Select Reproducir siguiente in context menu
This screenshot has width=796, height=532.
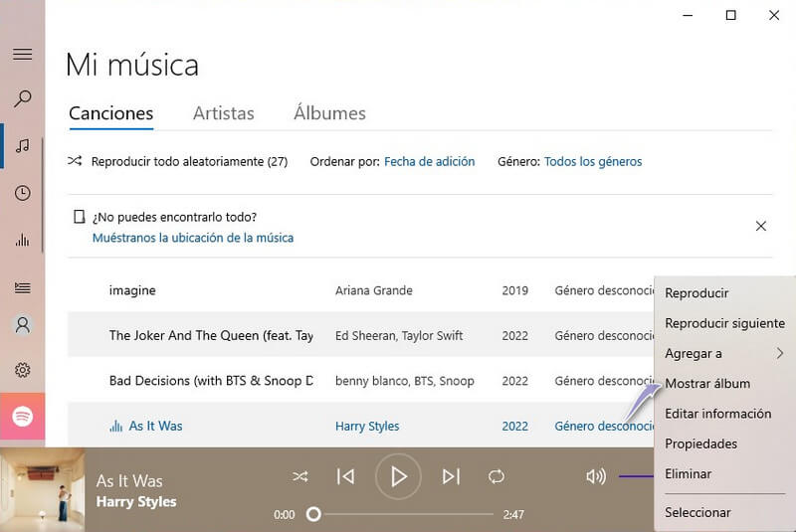click(725, 323)
